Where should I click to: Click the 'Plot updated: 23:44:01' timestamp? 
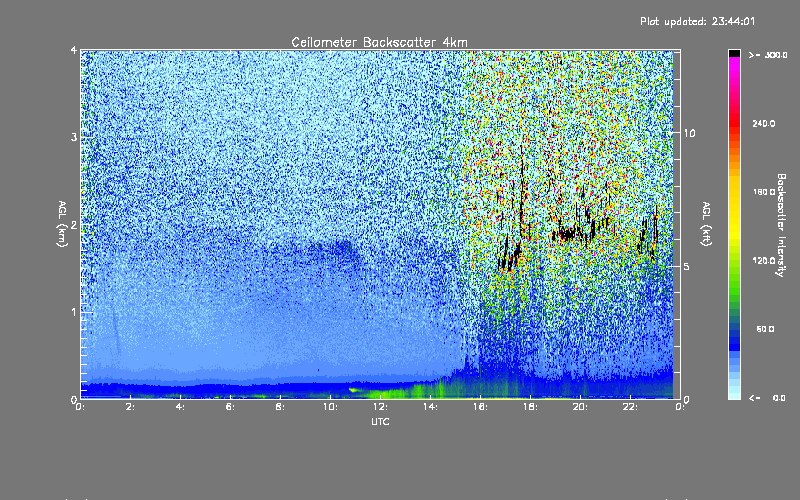(x=697, y=21)
